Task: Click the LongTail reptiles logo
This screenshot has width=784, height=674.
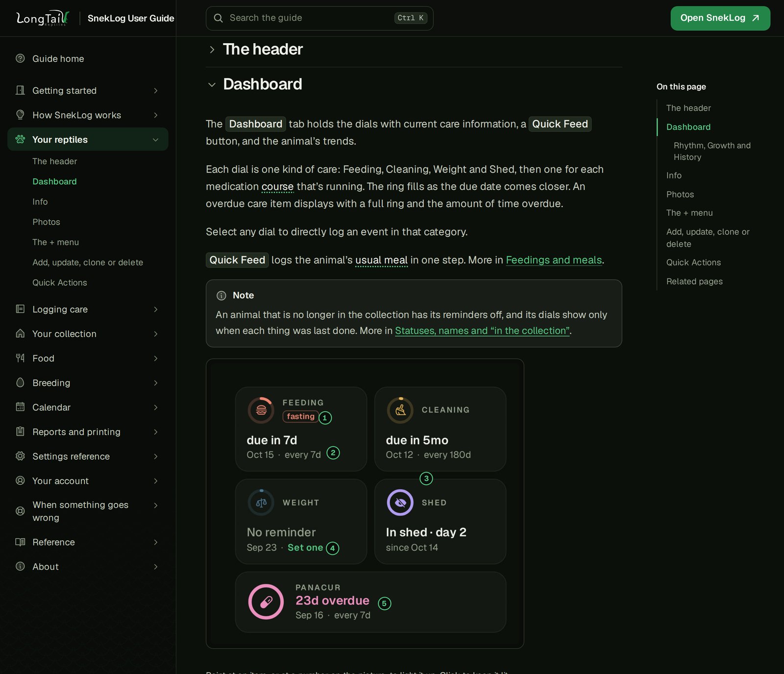Action: click(43, 18)
